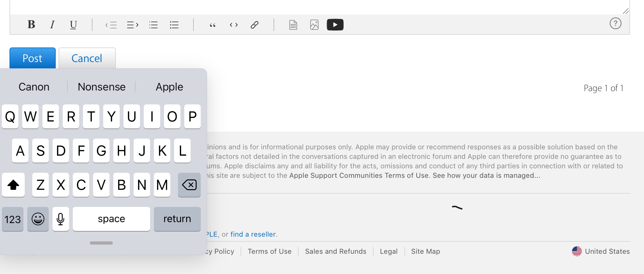Image resolution: width=644 pixels, height=274 pixels.
Task: Tap the O key
Action: (x=172, y=116)
